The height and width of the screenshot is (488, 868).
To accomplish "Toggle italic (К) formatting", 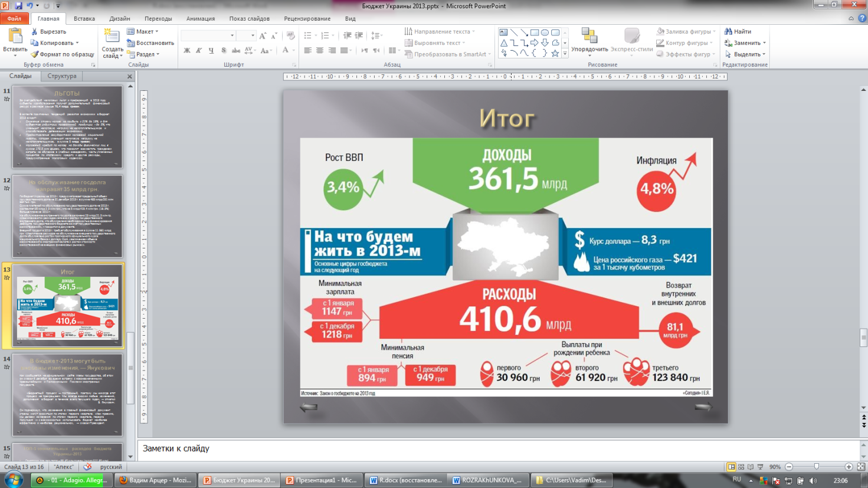I will coord(199,51).
